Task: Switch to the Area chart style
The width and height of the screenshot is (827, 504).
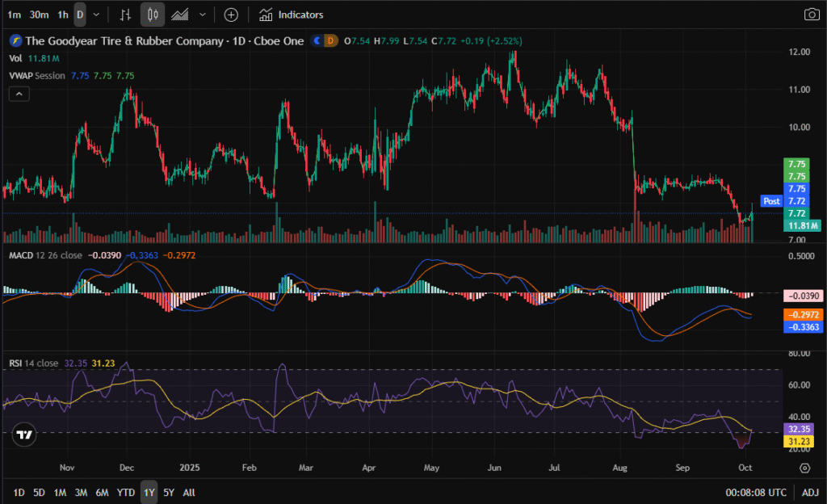Action: click(x=181, y=15)
